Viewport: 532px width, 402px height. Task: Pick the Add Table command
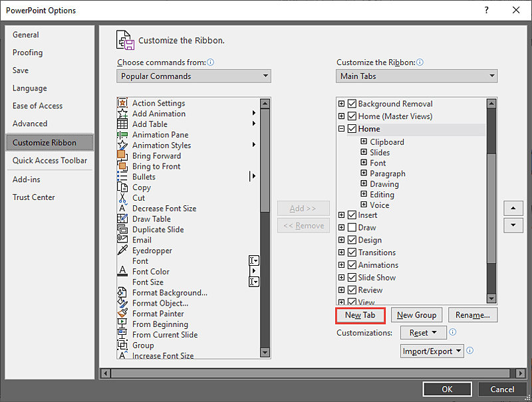[x=149, y=124]
